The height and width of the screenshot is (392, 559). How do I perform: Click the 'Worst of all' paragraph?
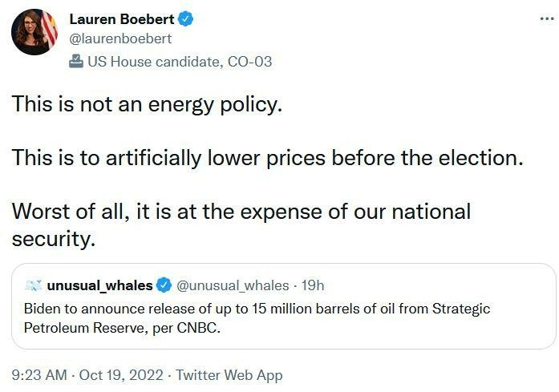coord(241,224)
